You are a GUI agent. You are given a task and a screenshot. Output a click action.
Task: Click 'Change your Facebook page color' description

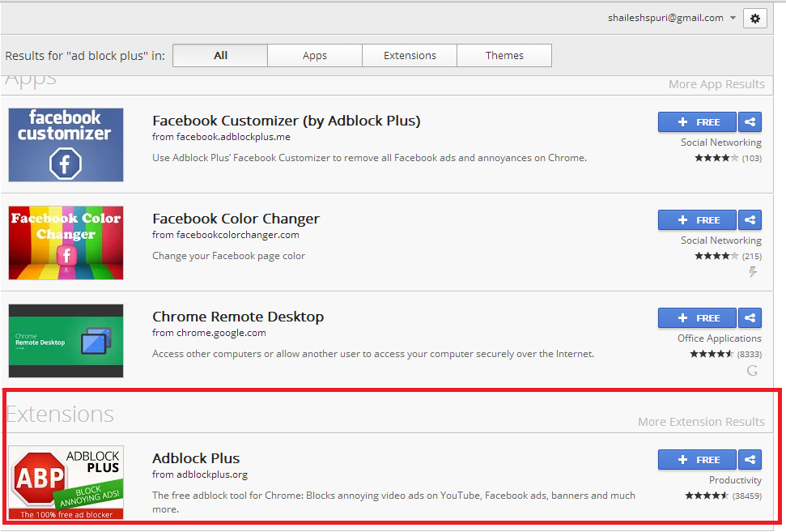point(228,256)
